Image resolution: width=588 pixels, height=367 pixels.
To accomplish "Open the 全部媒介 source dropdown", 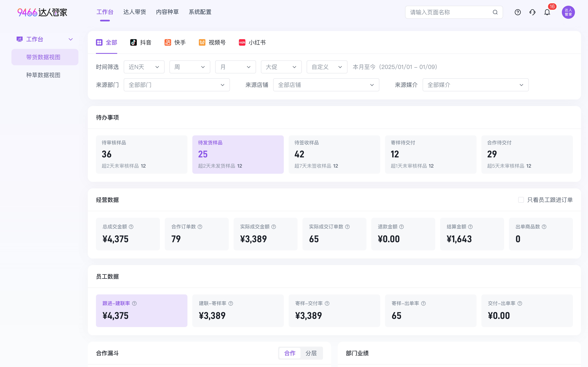I will click(x=475, y=85).
